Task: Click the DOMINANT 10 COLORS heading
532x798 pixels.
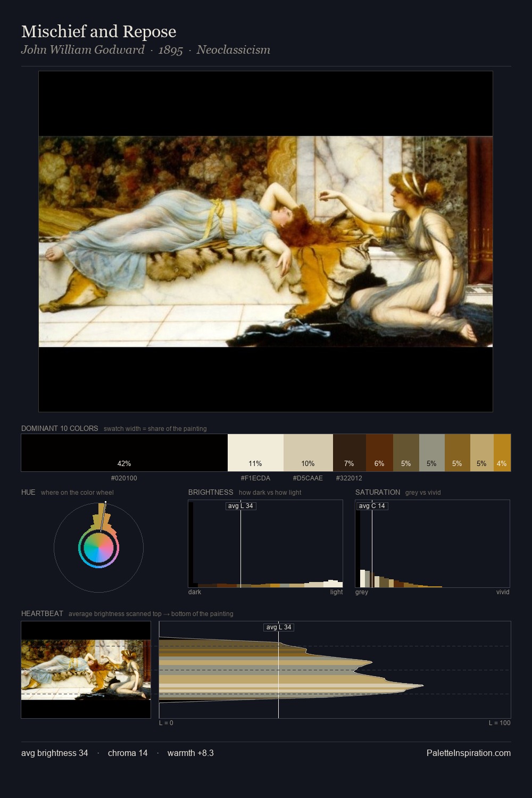Action: point(60,428)
